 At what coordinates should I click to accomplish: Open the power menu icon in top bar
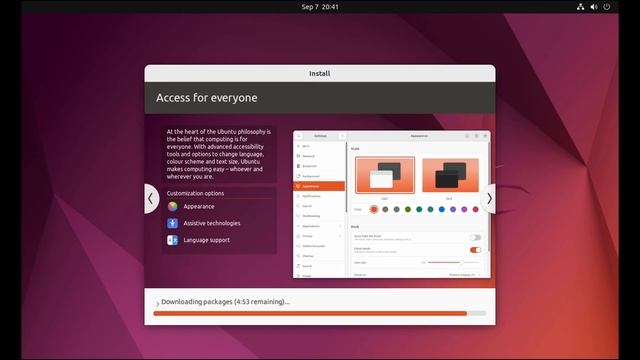pos(607,7)
